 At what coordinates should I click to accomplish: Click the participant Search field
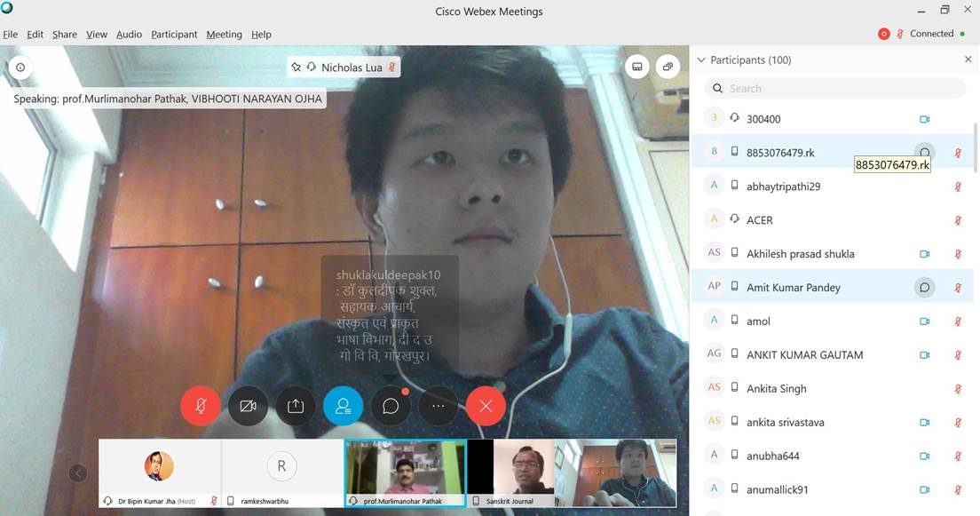[x=835, y=88]
